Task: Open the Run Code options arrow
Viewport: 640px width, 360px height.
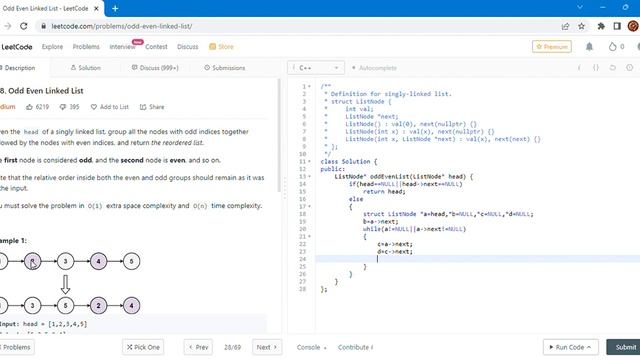Action: point(589,347)
